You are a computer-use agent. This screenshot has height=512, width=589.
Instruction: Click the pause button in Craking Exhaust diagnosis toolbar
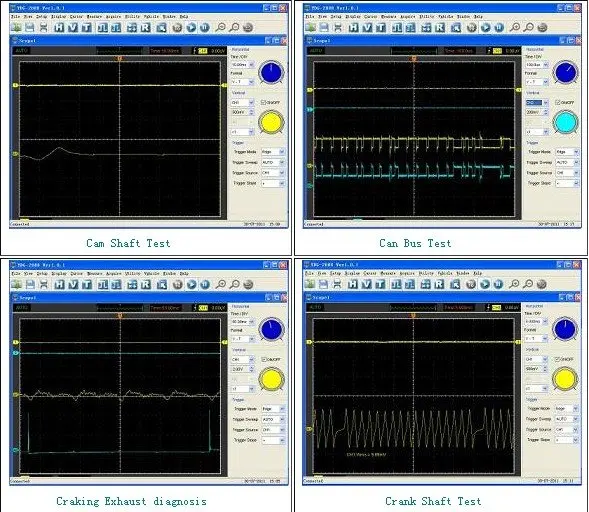click(204, 284)
